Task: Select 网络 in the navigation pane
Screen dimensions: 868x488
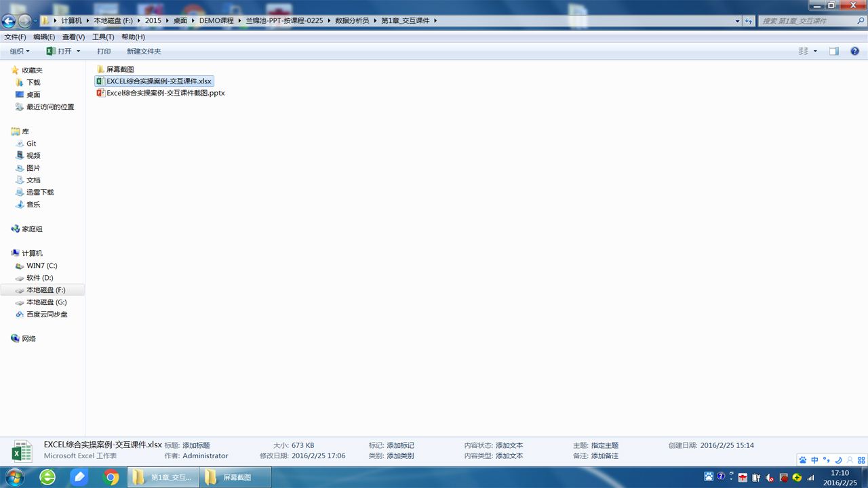Action: (28, 339)
